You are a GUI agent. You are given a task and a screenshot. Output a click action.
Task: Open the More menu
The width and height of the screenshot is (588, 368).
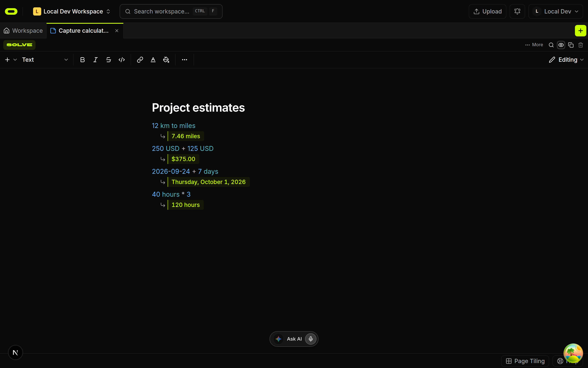(x=534, y=45)
